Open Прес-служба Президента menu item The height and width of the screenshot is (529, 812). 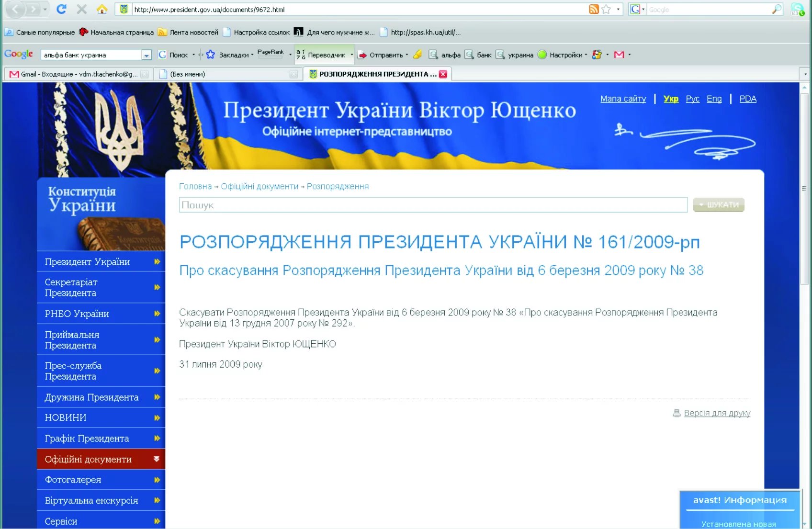click(101, 371)
